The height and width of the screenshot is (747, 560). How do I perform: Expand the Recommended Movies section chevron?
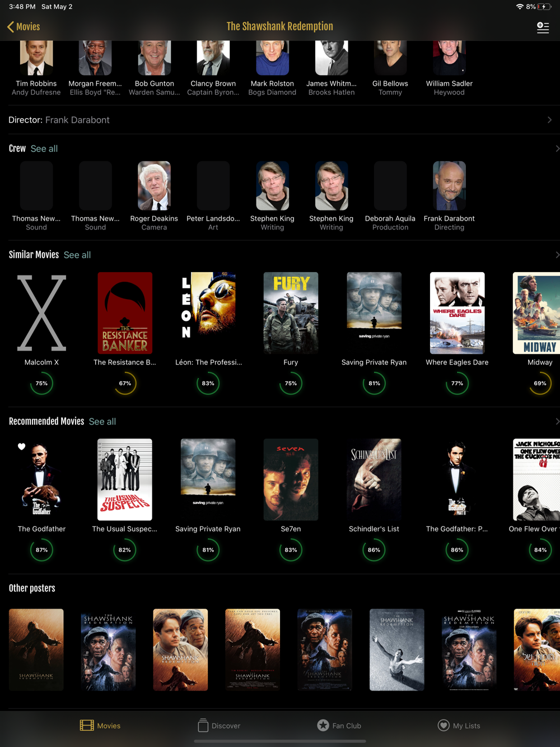(557, 422)
